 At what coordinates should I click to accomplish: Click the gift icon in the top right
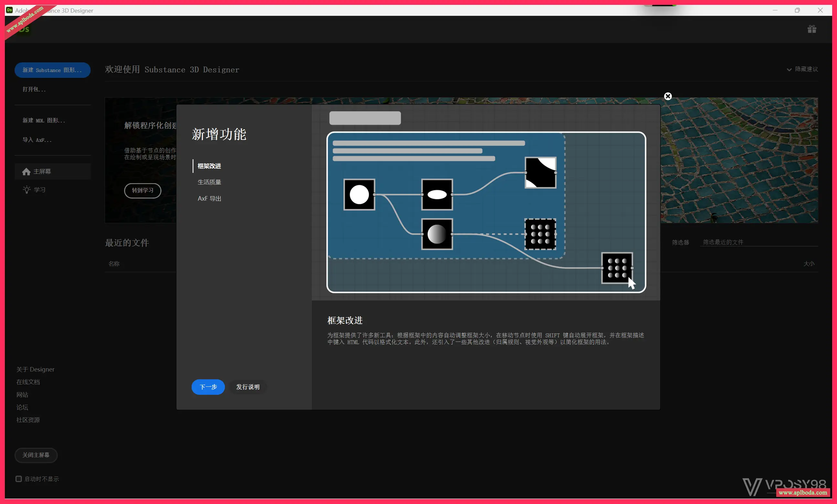pos(811,29)
